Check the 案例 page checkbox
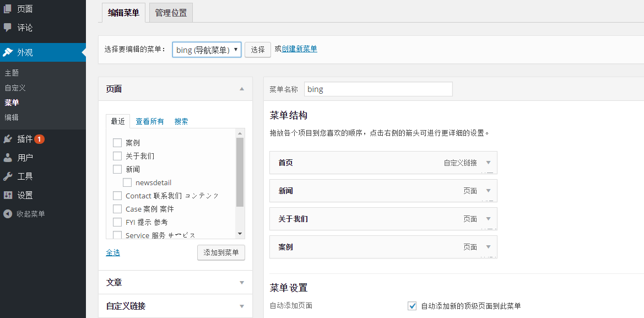Viewport: 644px width, 318px height. coord(117,143)
